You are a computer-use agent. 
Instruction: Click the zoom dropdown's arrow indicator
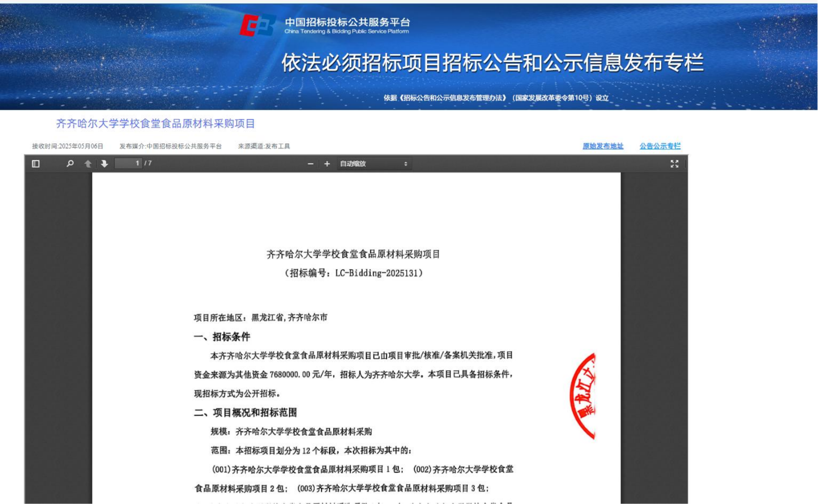click(405, 164)
